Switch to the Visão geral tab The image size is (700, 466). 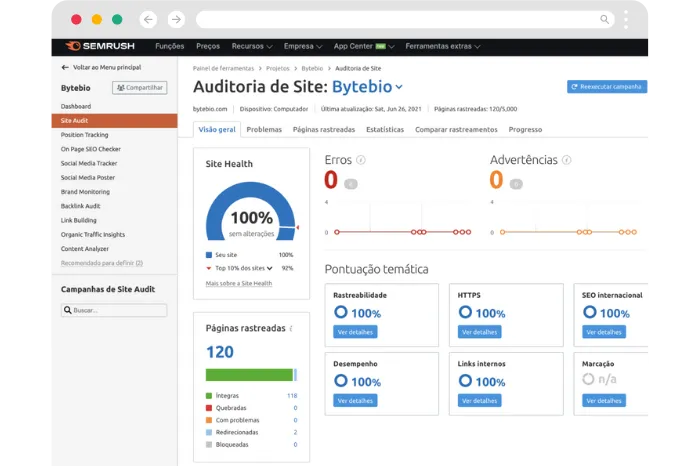(217, 129)
